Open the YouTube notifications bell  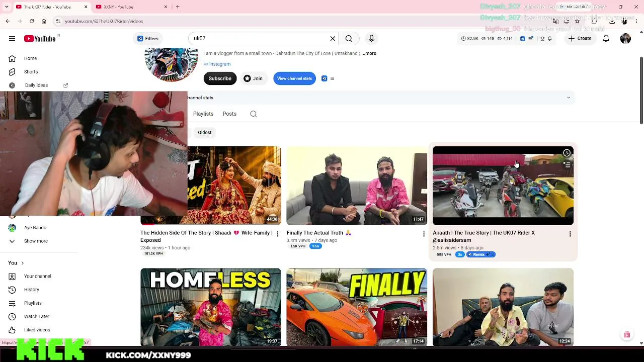[606, 39]
